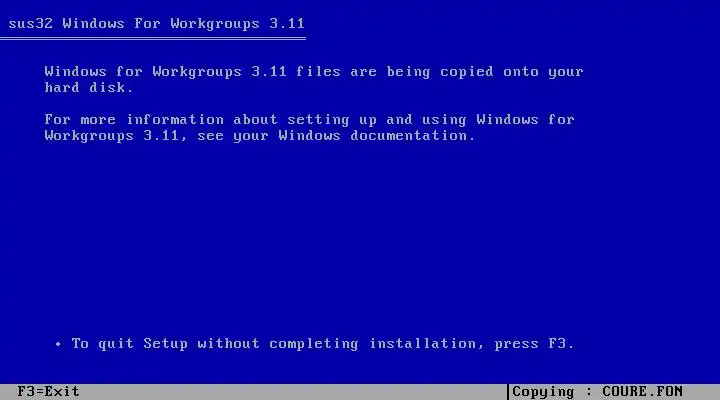Click the 'see your Windows documentation.' text
Viewport: 720px width, 400px height.
point(336,136)
